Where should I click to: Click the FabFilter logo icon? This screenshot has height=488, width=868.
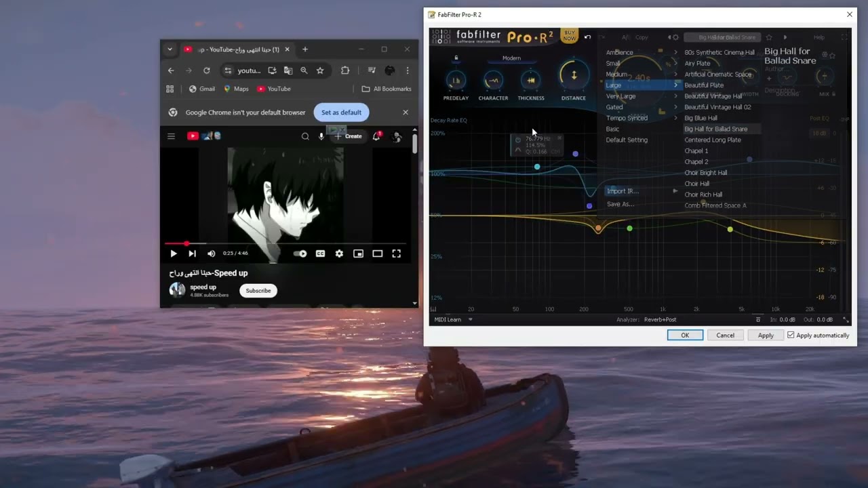(441, 37)
